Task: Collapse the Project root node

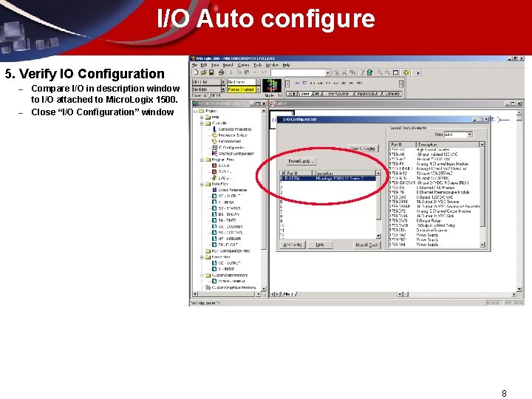Action: [x=195, y=111]
